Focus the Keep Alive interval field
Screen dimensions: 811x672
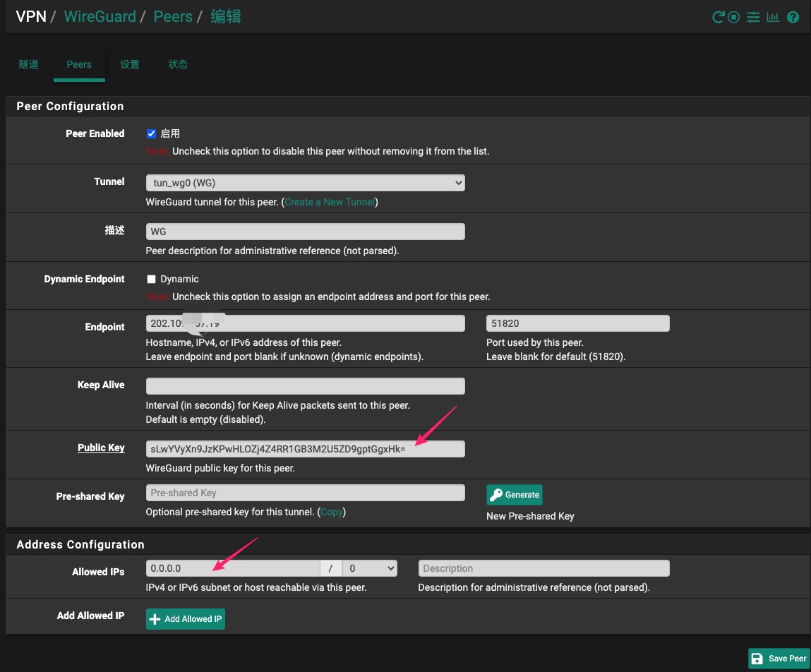305,386
